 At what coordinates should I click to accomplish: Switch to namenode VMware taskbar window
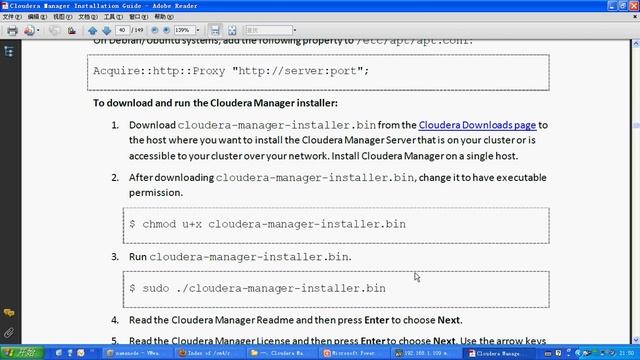pos(137,353)
